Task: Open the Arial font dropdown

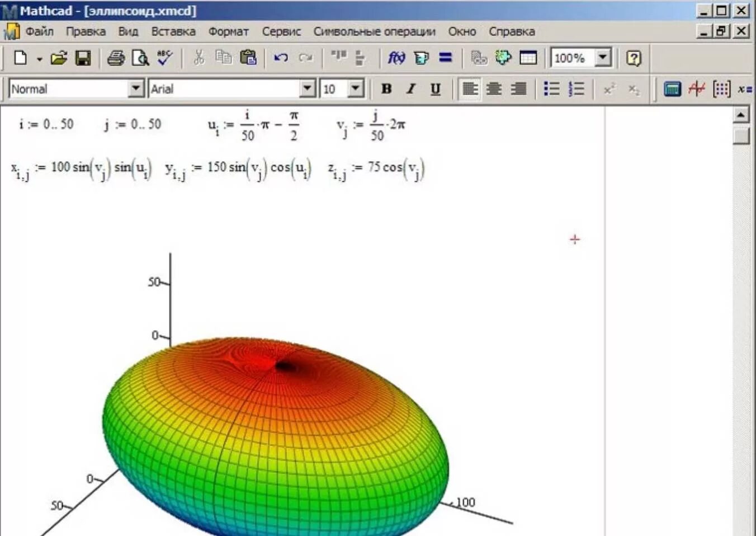Action: point(307,88)
